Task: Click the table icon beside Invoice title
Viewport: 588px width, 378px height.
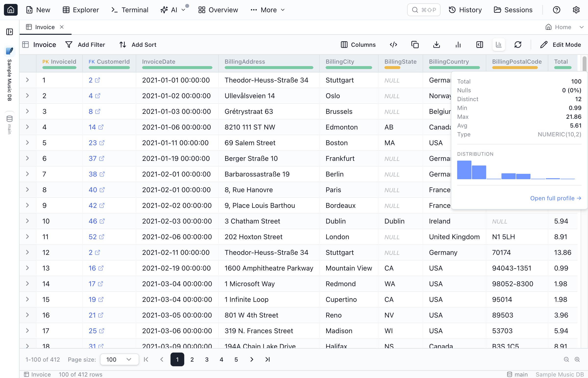Action: [25, 45]
